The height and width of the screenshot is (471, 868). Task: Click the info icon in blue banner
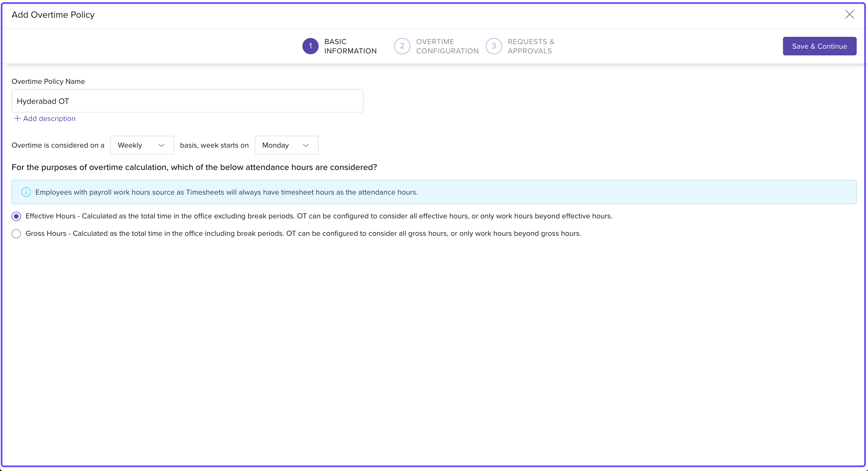pyautogui.click(x=26, y=192)
